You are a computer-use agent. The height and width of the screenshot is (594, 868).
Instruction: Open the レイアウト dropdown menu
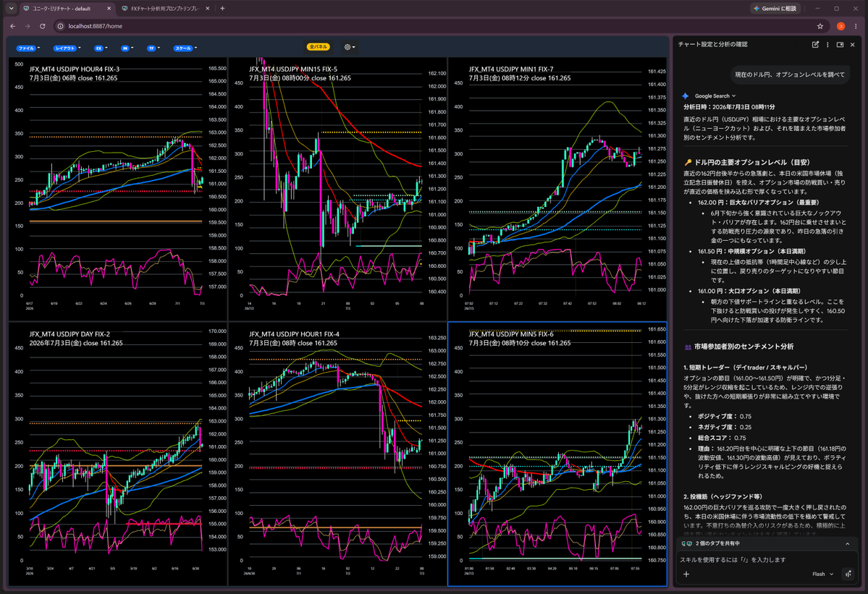[67, 48]
